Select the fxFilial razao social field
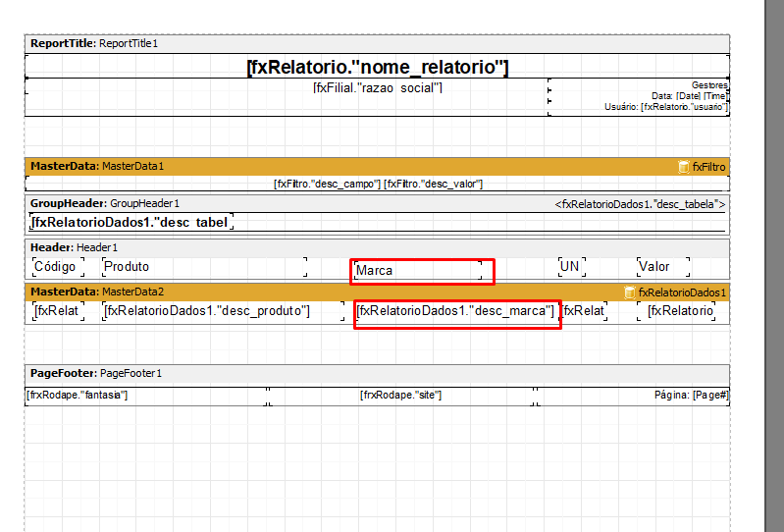Viewport: 784px width, 532px height. coord(378,88)
